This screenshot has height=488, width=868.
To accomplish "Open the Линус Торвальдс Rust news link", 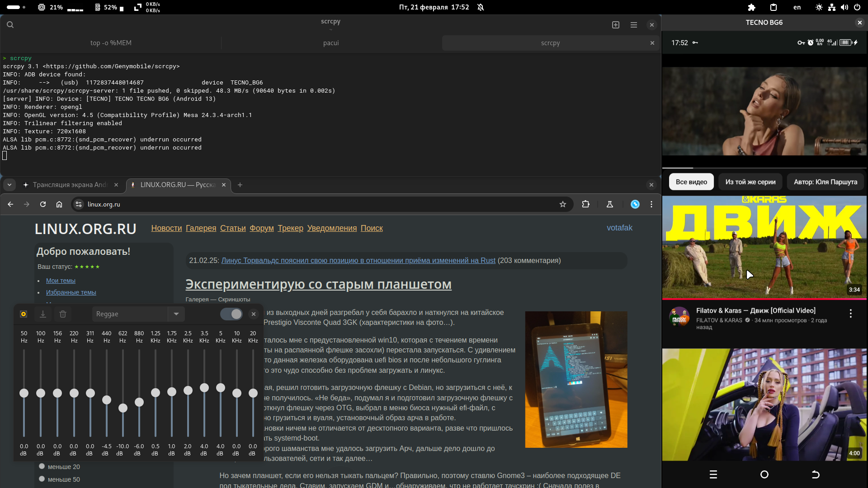I will tap(358, 261).
